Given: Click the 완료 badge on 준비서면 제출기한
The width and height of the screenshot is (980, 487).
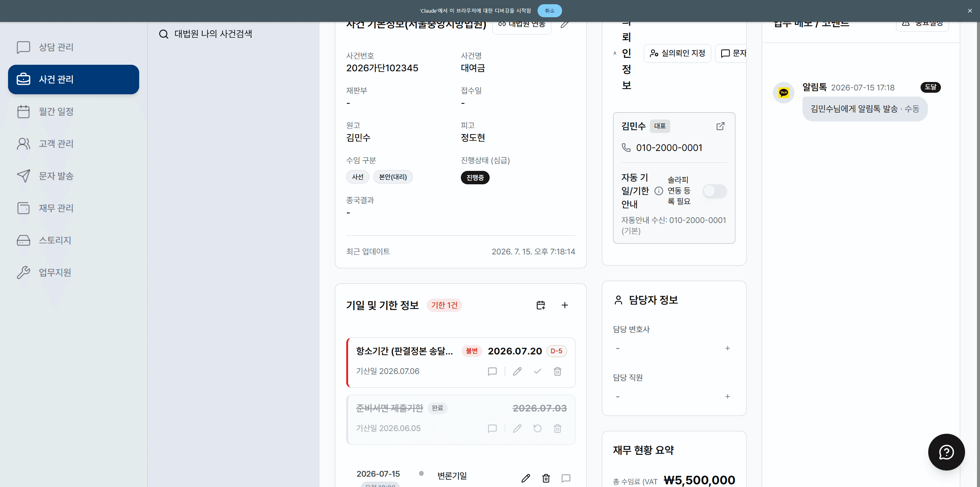Looking at the screenshot, I should tap(437, 408).
